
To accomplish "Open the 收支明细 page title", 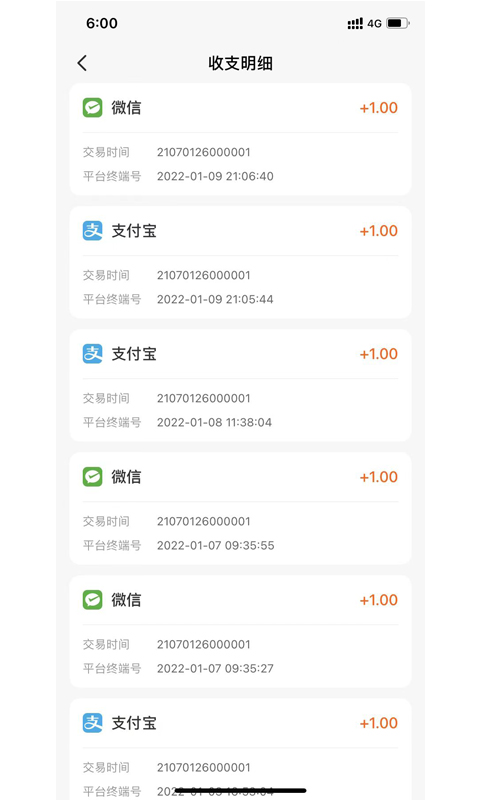I will tap(240, 63).
